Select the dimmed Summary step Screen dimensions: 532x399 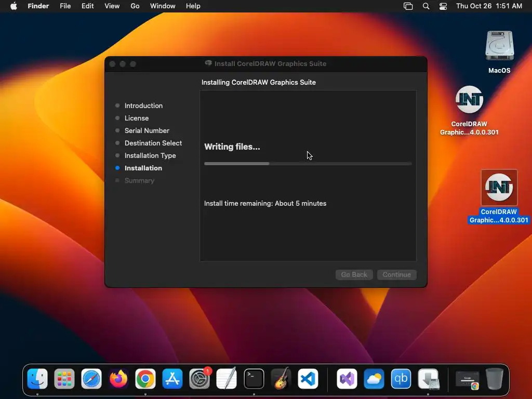pyautogui.click(x=139, y=180)
